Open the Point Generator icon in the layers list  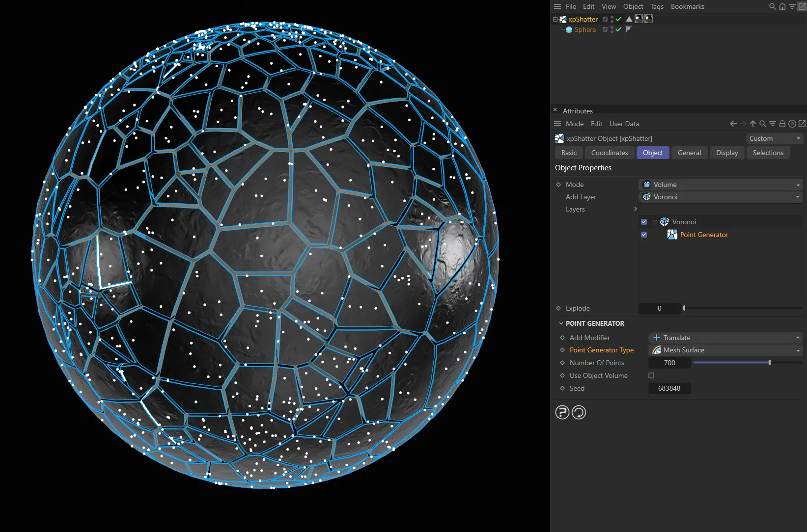tap(672, 235)
